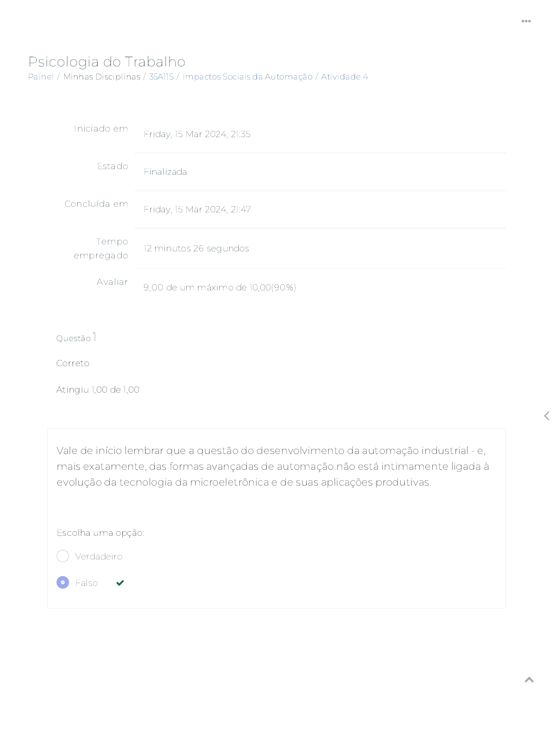
Task: Click the Verdadeiro option label
Action: point(99,557)
